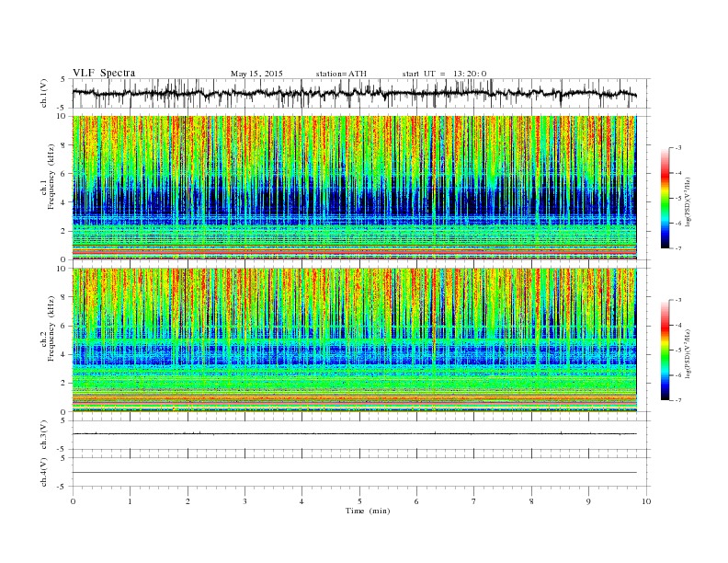
Task: Click the "5" tick on ch.1(V) axis
Action: 64,79
